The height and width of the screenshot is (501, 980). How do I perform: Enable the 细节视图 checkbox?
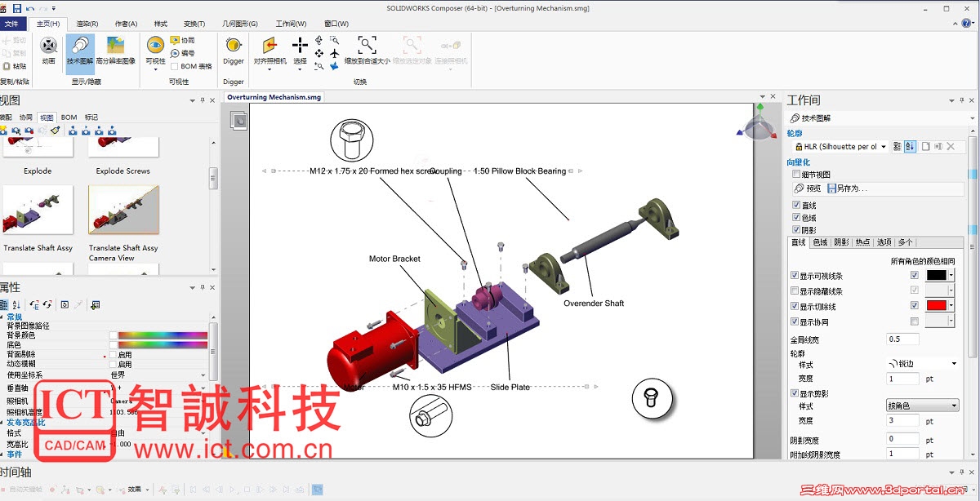[x=796, y=174]
